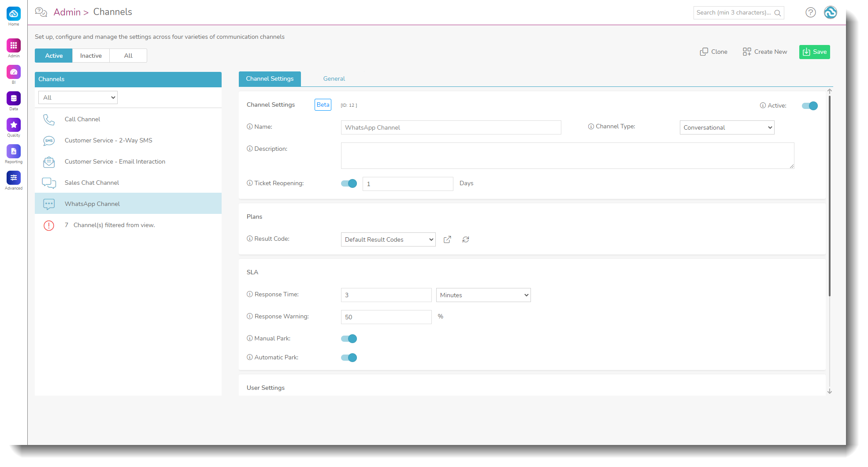Click the Description info icon

pos(250,149)
